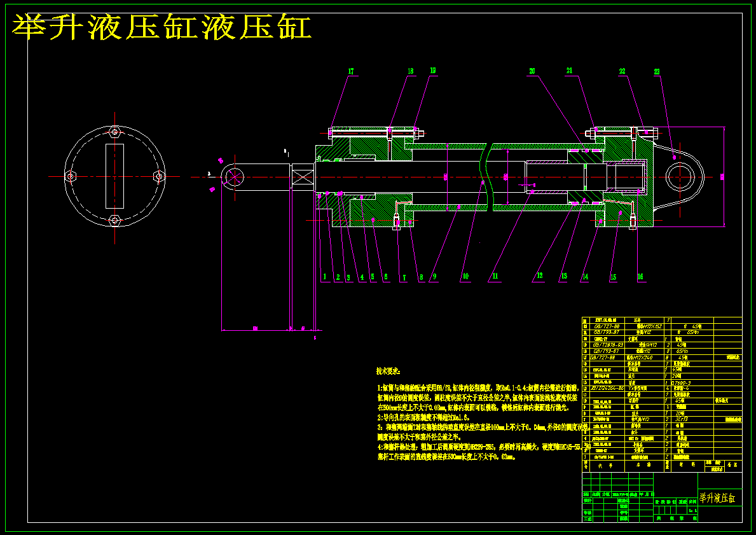Click part balloon number 23

(x=657, y=71)
